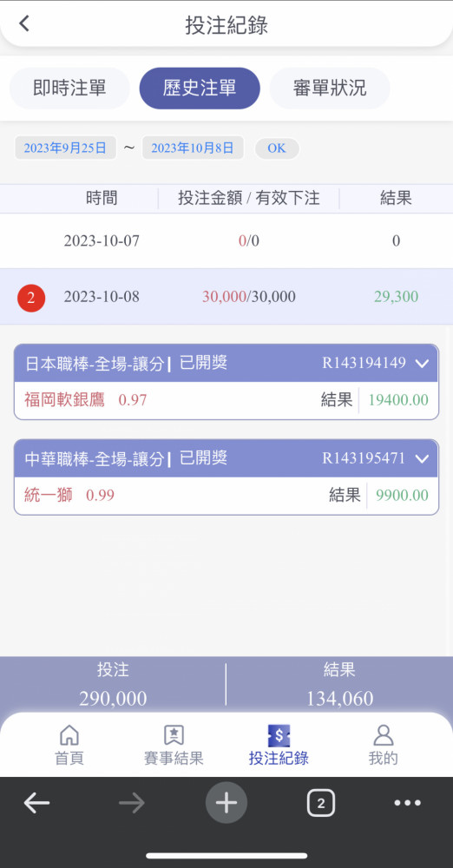Open a new browser tab with plus
Screen dimensions: 453x868
(x=226, y=803)
